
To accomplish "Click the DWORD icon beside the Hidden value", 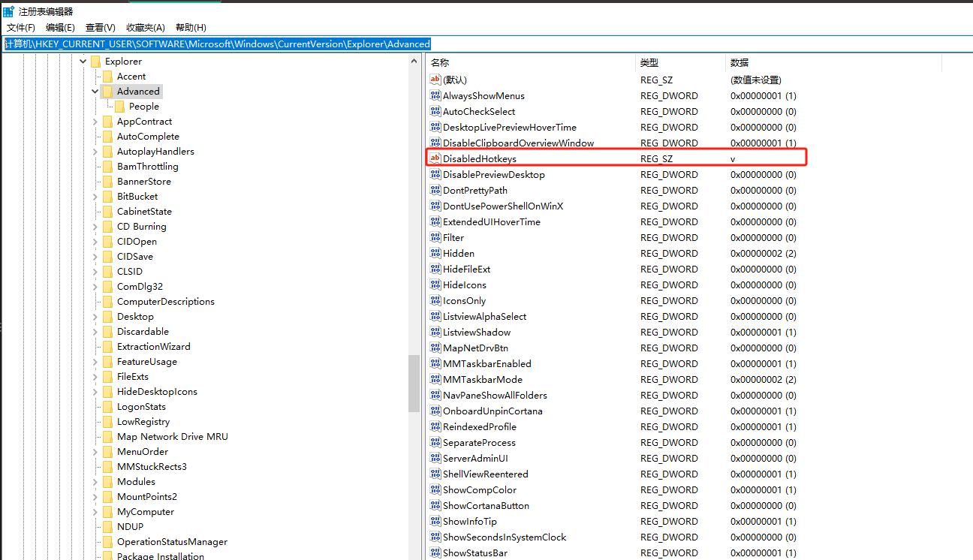I will (435, 253).
